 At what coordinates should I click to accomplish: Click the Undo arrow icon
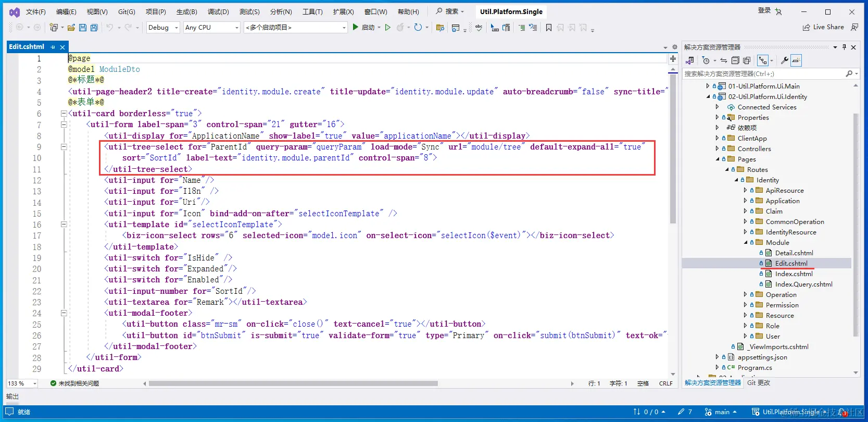(x=110, y=27)
